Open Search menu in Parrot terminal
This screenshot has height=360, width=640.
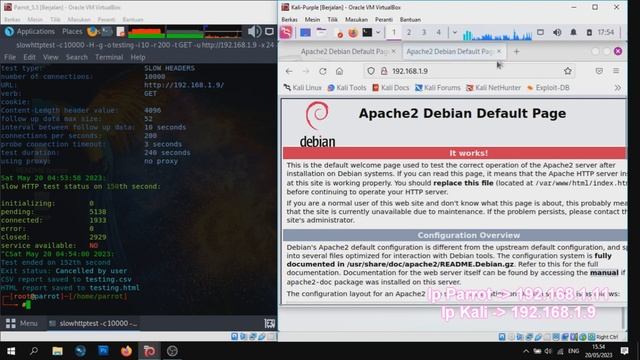point(77,57)
